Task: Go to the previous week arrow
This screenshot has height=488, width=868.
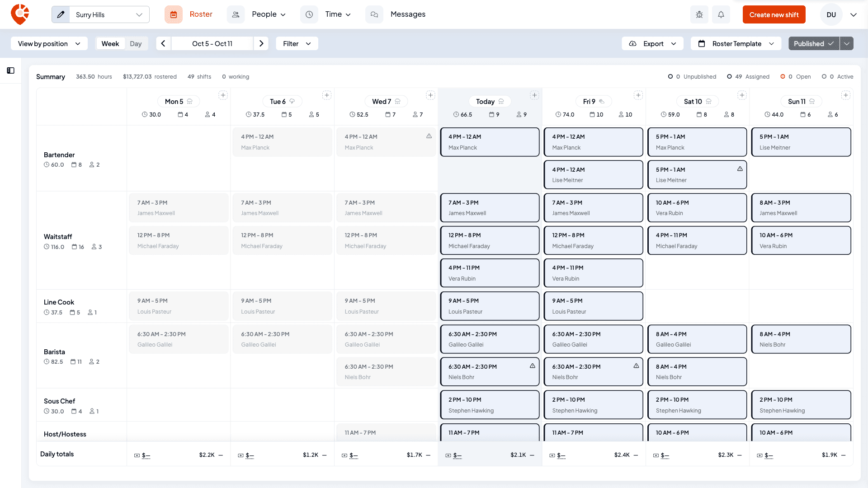Action: click(x=163, y=43)
